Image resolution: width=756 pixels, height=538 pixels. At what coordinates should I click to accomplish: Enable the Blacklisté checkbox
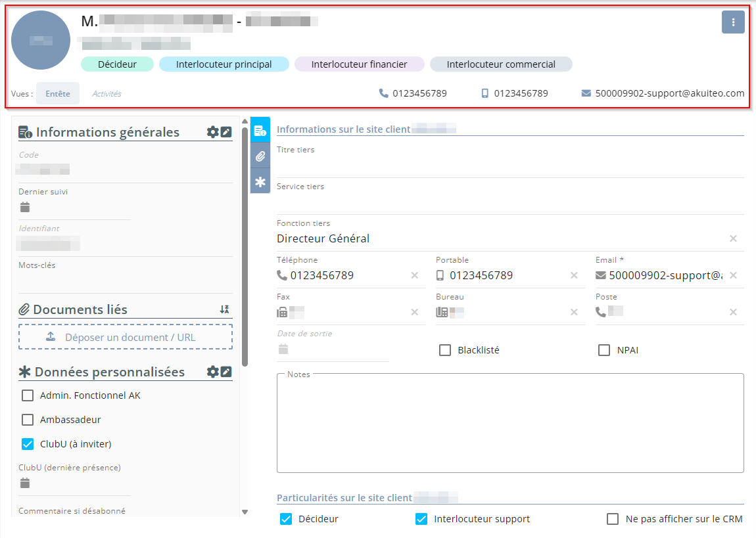pos(445,350)
